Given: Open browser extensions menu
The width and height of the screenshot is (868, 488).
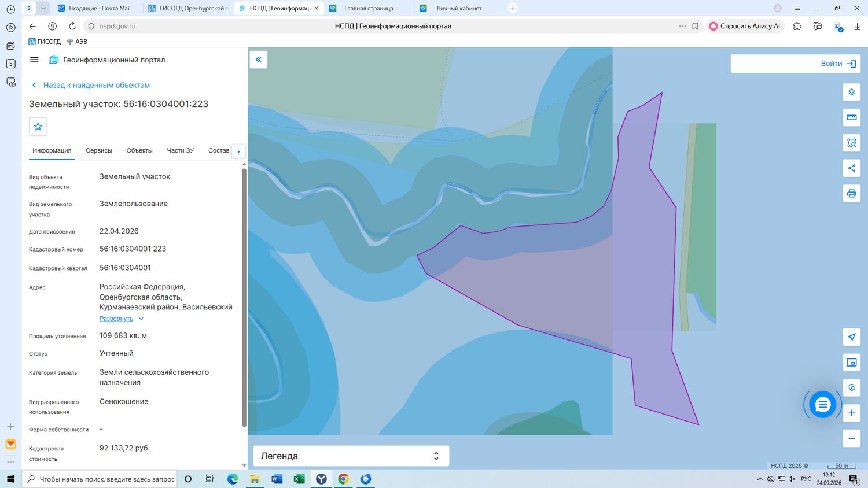Looking at the screenshot, I should click(797, 26).
